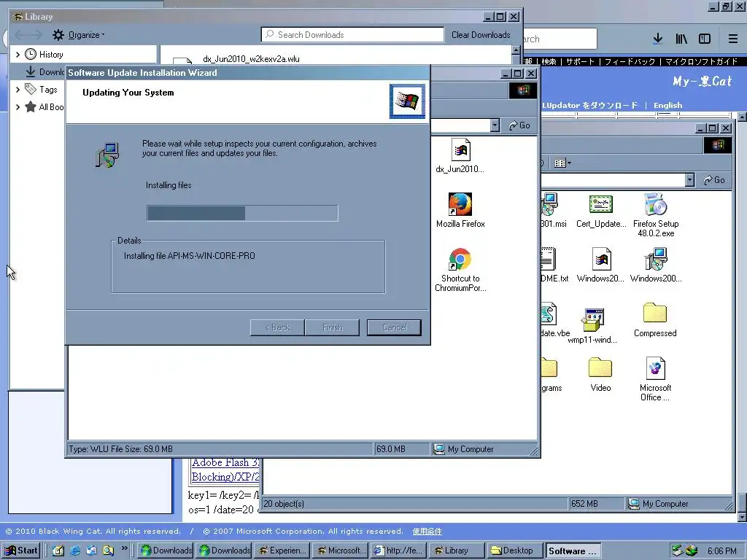Click the browser page scroll down arrow

pyautogui.click(x=742, y=517)
